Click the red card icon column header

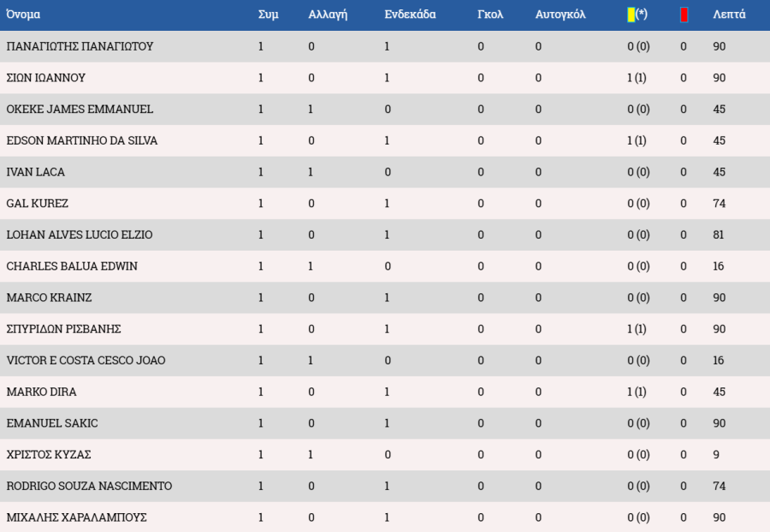684,15
